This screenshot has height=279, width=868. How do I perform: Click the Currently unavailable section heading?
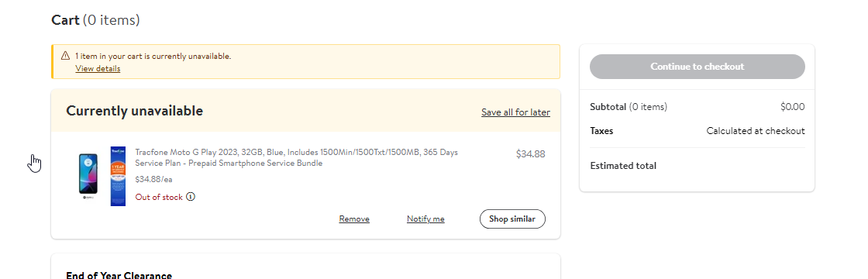pos(135,111)
